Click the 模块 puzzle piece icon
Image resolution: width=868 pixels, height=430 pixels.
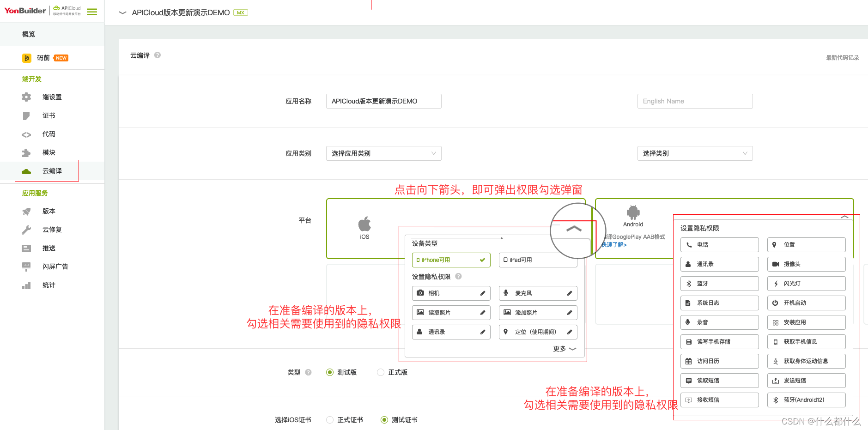(x=26, y=153)
